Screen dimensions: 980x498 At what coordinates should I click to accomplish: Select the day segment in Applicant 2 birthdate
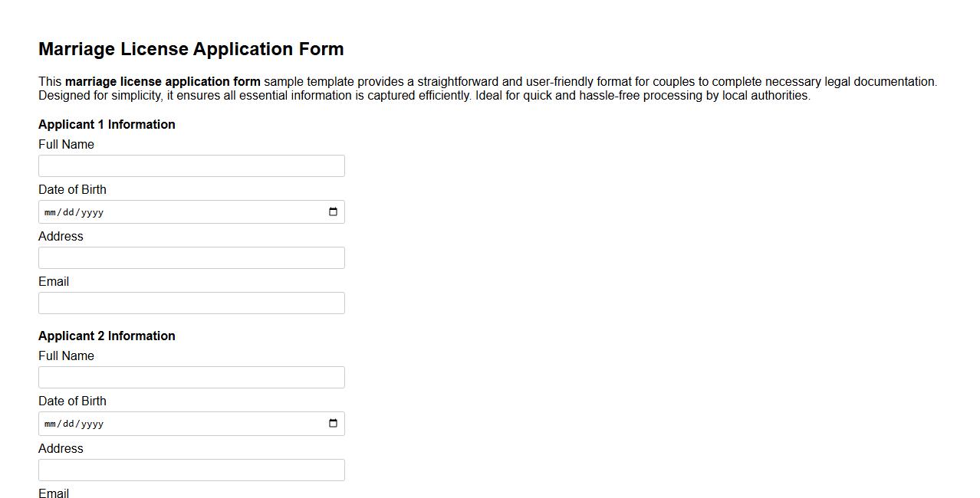click(x=69, y=424)
